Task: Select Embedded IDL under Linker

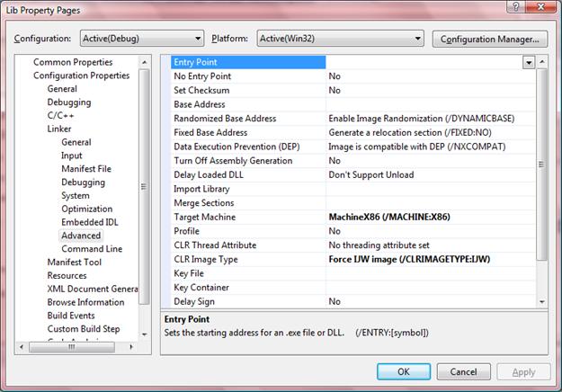Action: click(x=90, y=222)
